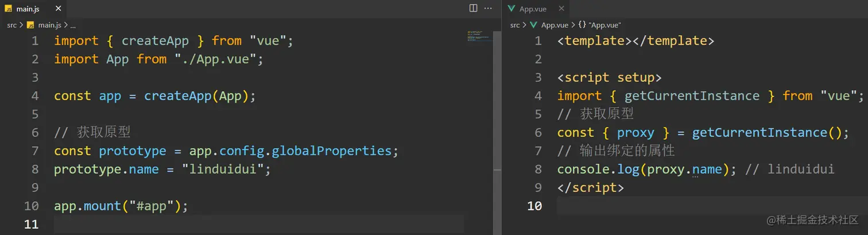Click const app in main.js line 4
868x235 pixels.
[x=88, y=96]
